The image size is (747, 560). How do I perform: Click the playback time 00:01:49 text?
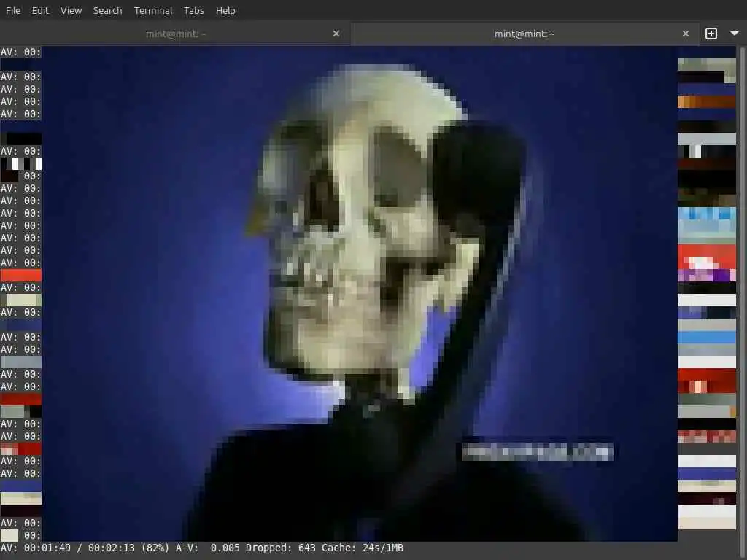47,548
